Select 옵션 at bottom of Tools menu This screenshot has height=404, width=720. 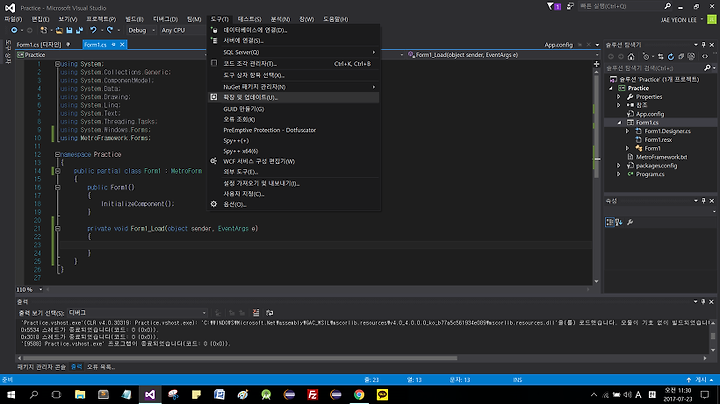pyautogui.click(x=293, y=204)
